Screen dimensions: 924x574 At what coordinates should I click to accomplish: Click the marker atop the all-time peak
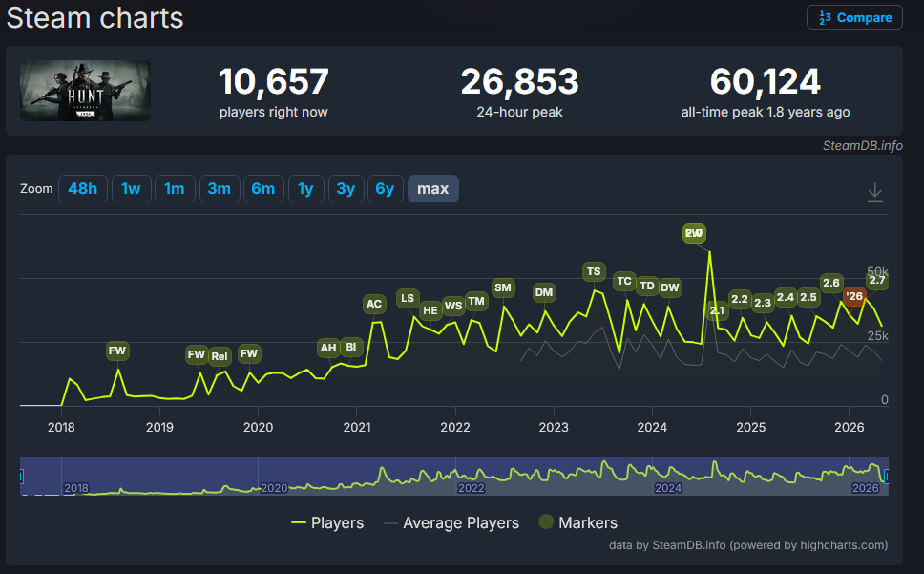coord(694,233)
